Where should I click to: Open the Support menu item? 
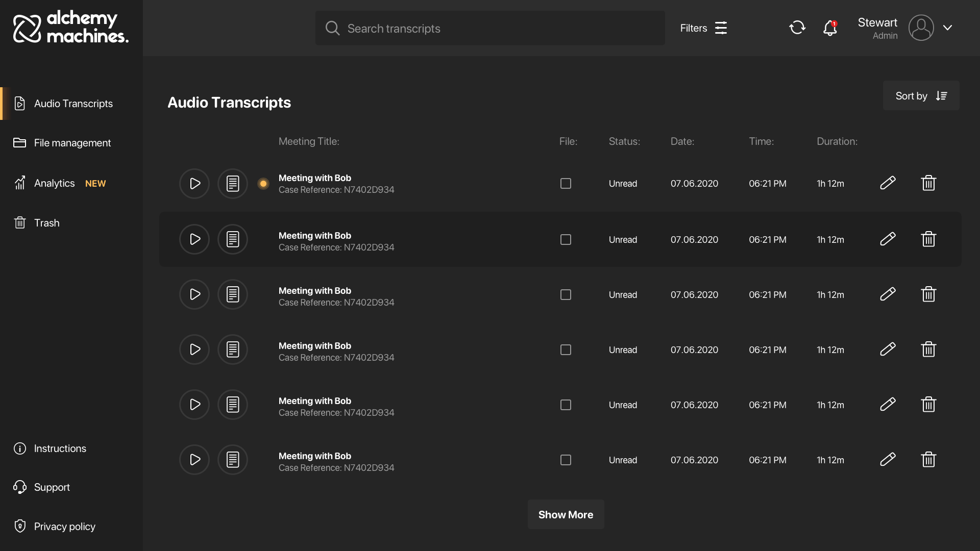pos(52,487)
